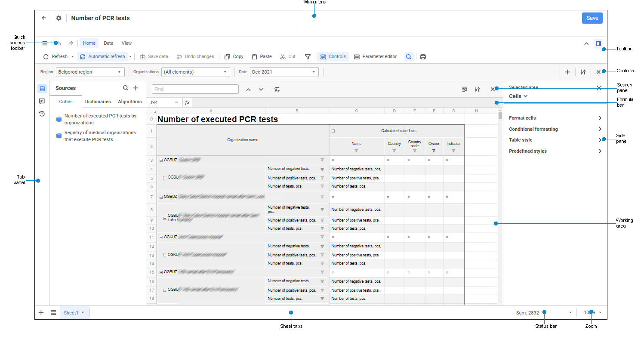The height and width of the screenshot is (339, 644).
Task: Toggle the side panel icon
Action: tap(598, 43)
